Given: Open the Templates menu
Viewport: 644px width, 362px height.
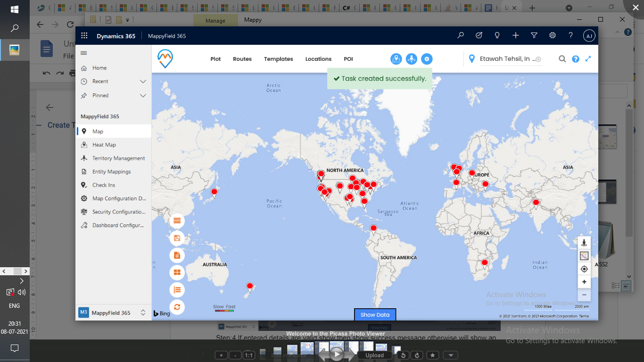Looking at the screenshot, I should coord(279,59).
